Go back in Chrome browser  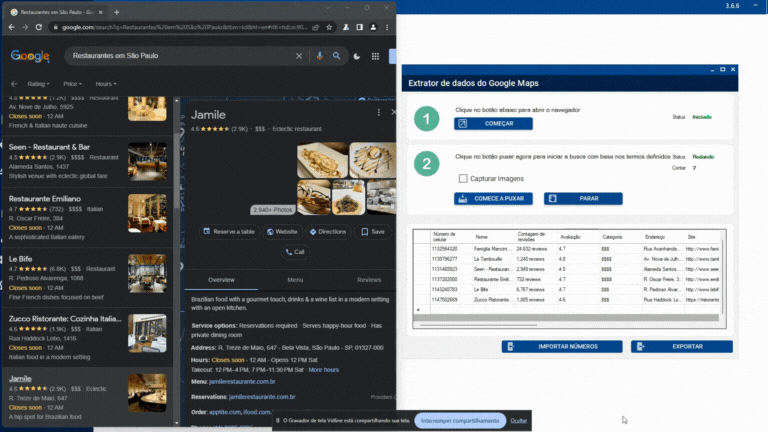click(12, 27)
